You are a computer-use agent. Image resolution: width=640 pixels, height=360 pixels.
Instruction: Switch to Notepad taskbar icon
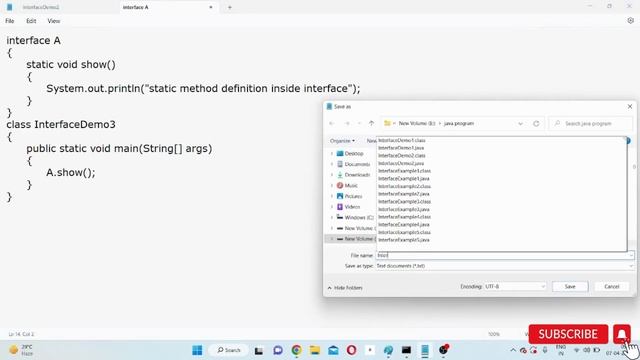(425, 350)
